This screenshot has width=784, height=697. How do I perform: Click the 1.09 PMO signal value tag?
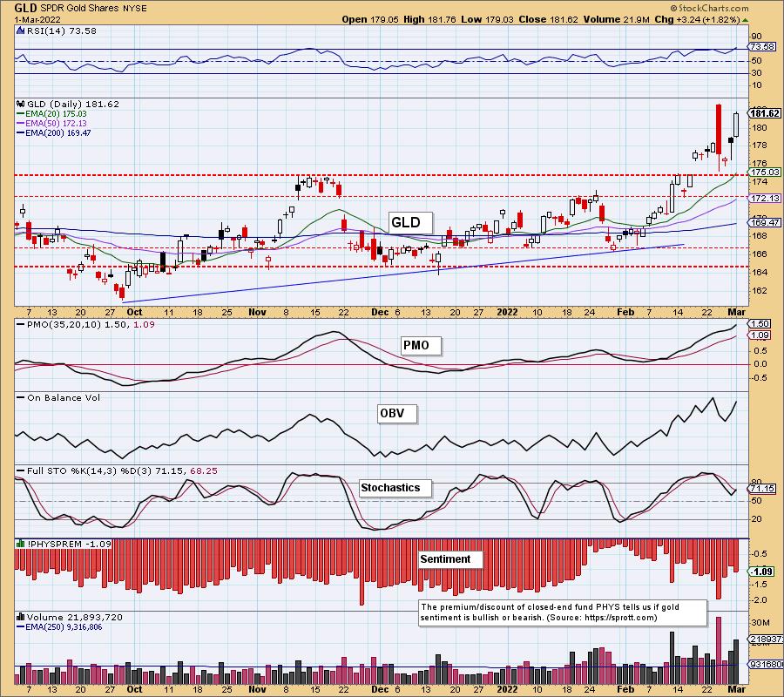point(760,335)
